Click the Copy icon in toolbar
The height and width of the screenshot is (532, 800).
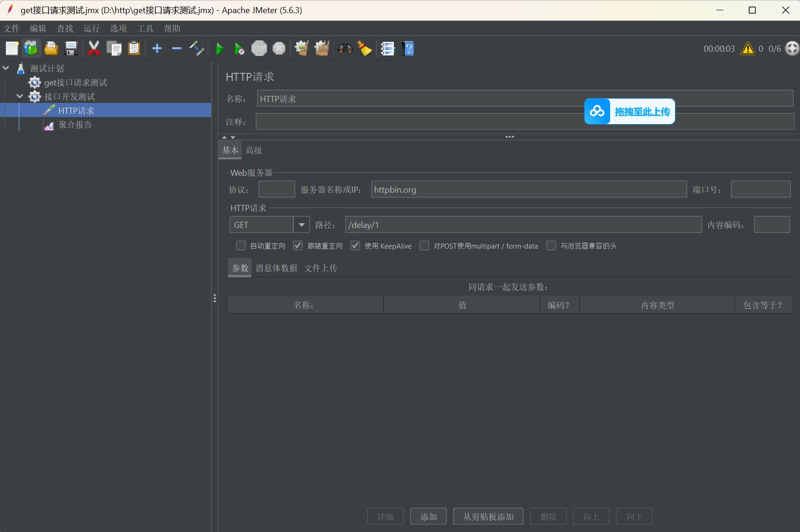click(x=114, y=48)
